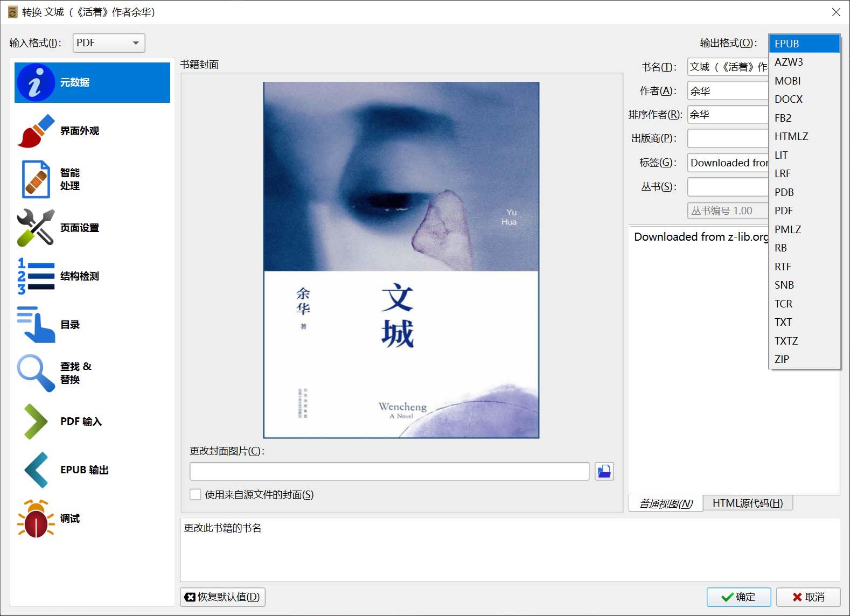Image resolution: width=850 pixels, height=616 pixels.
Task: Click the calibre icon in title bar
Action: pyautogui.click(x=13, y=12)
